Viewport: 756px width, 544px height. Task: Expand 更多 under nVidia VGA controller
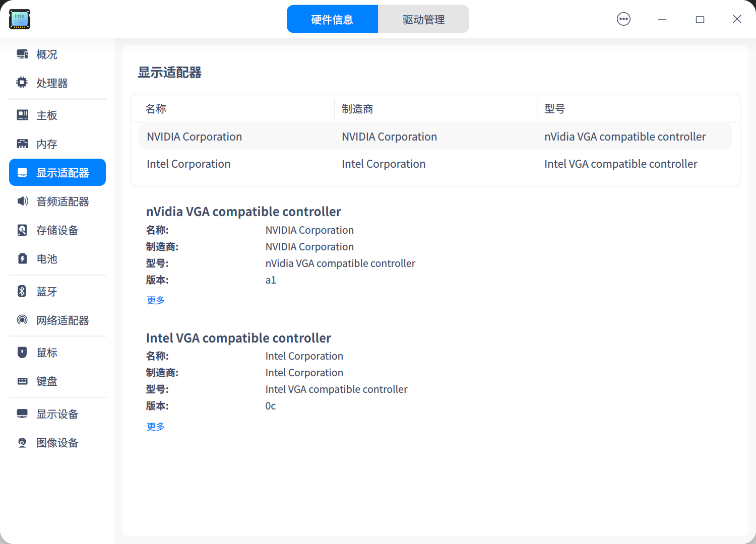155,300
